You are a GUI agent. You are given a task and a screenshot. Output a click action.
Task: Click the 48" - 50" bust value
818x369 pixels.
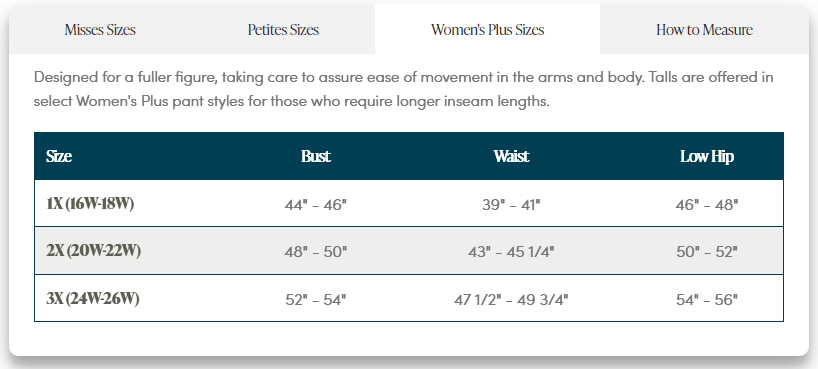[316, 252]
